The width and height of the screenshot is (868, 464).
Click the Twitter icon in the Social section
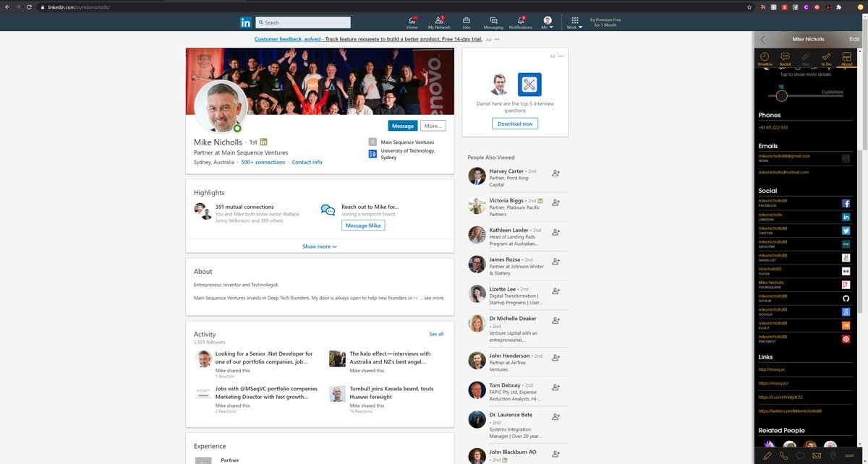[x=846, y=231]
